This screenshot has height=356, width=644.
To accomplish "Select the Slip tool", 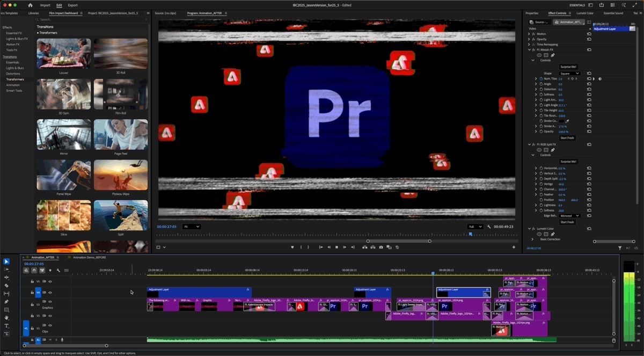I will (6, 294).
